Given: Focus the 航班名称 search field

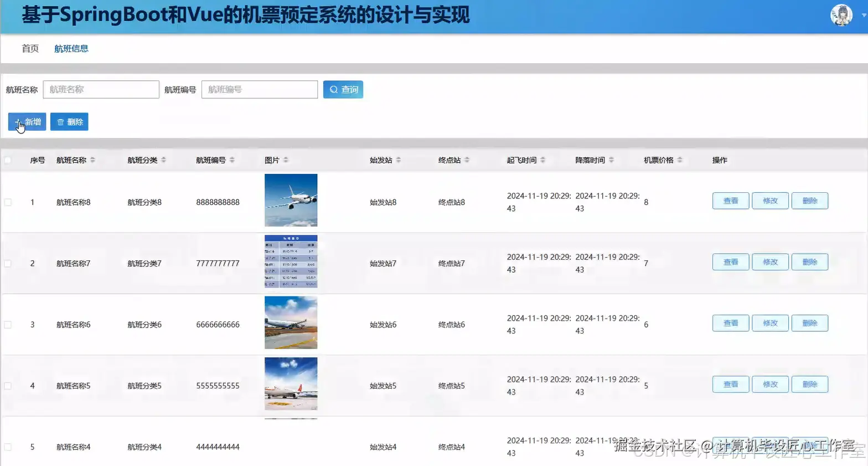Looking at the screenshot, I should (101, 89).
